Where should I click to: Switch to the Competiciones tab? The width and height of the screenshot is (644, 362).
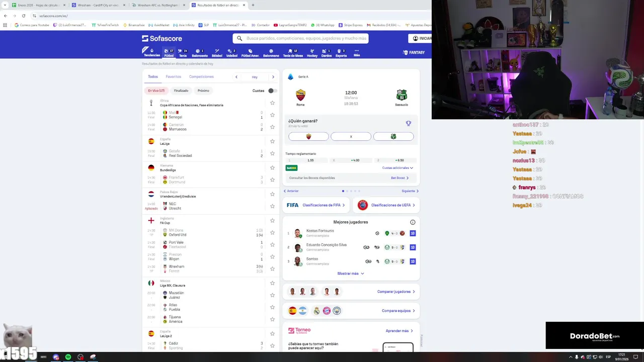[201, 77]
